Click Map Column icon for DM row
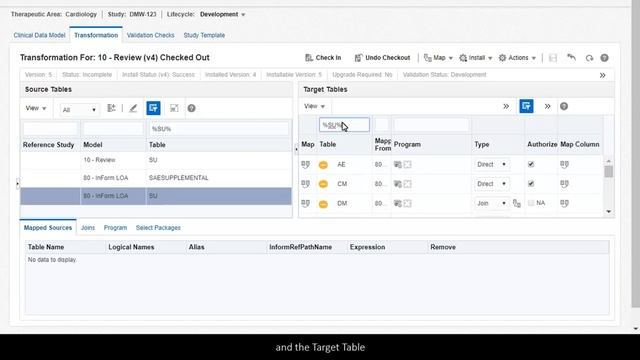Screen dimensions: 640x360 [x=564, y=203]
